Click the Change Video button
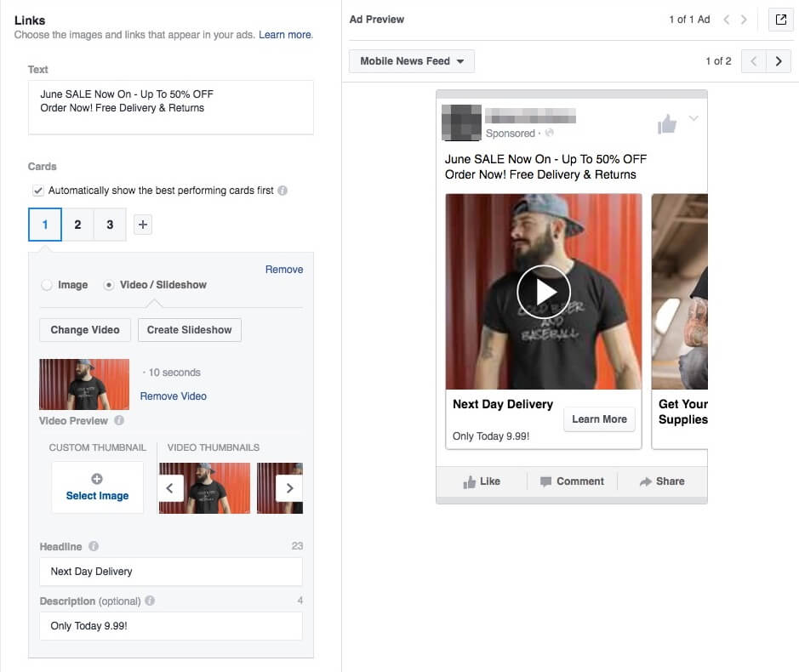This screenshot has width=799, height=672. pos(84,330)
